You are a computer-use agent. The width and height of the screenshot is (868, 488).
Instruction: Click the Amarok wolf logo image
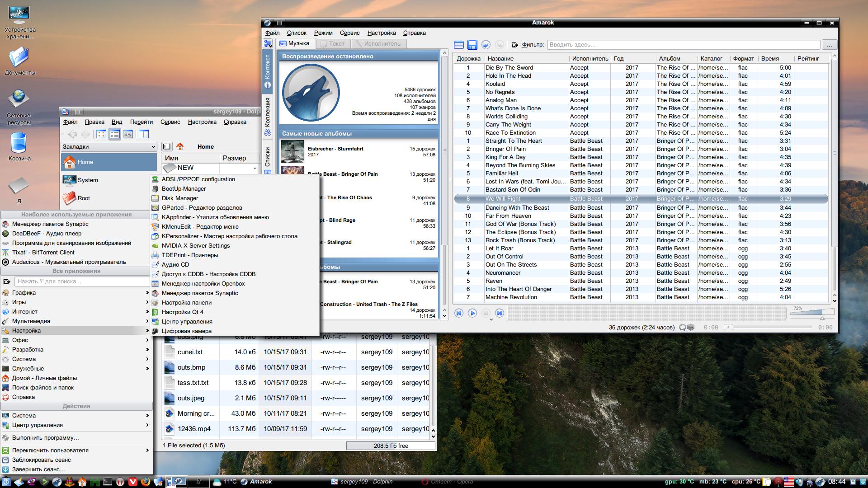(x=311, y=93)
